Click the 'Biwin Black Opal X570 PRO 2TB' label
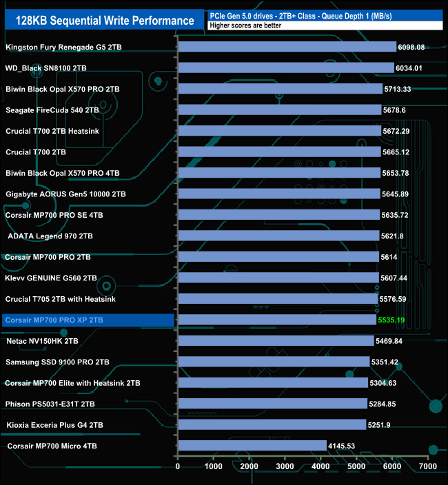 click(63, 89)
